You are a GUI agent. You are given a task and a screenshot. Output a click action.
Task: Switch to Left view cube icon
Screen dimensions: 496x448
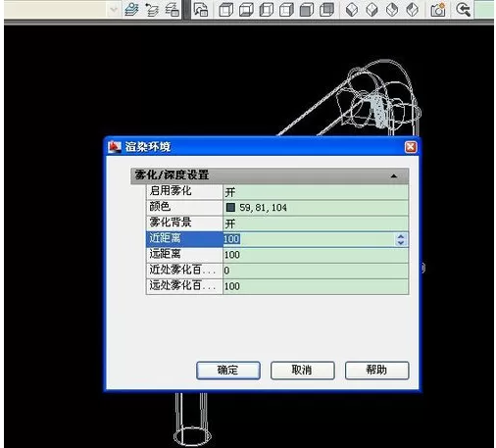(x=267, y=10)
